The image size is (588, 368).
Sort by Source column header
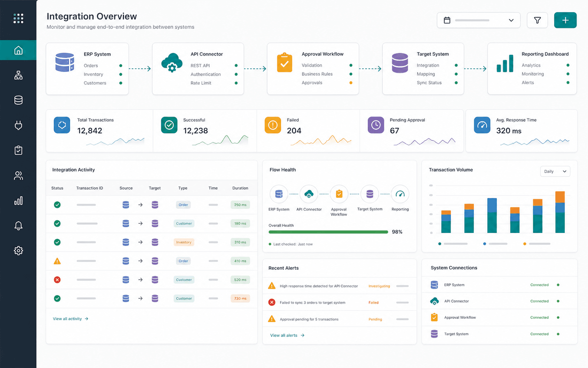point(126,188)
